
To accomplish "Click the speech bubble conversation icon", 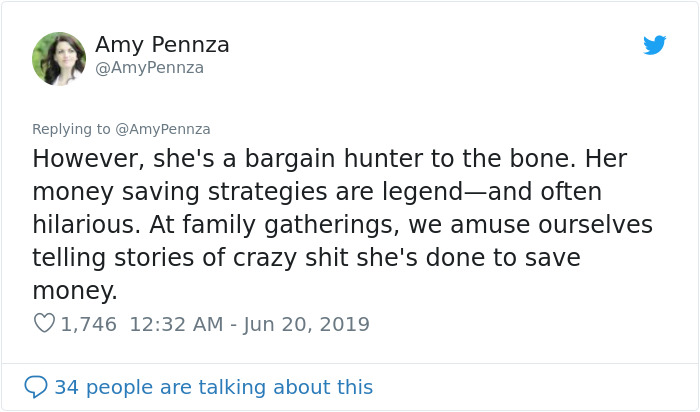I will 36,386.
